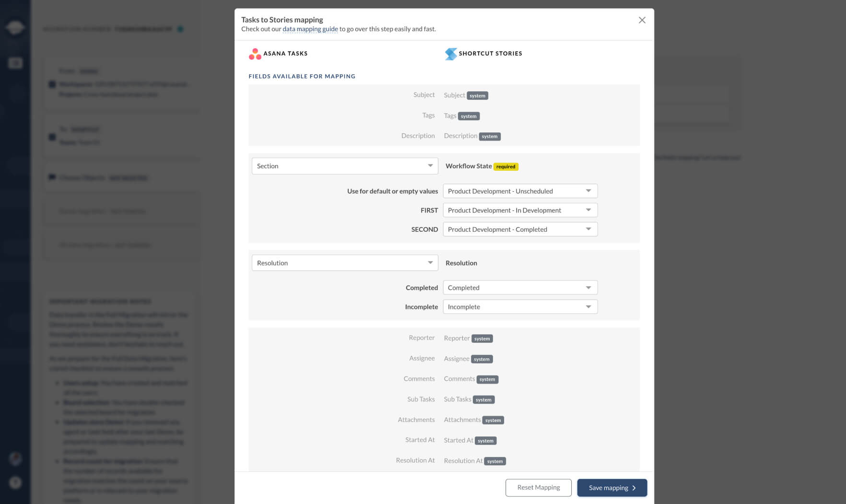This screenshot has width=846, height=504.
Task: Open the Completed resolution mapping dropdown
Action: coord(520,288)
